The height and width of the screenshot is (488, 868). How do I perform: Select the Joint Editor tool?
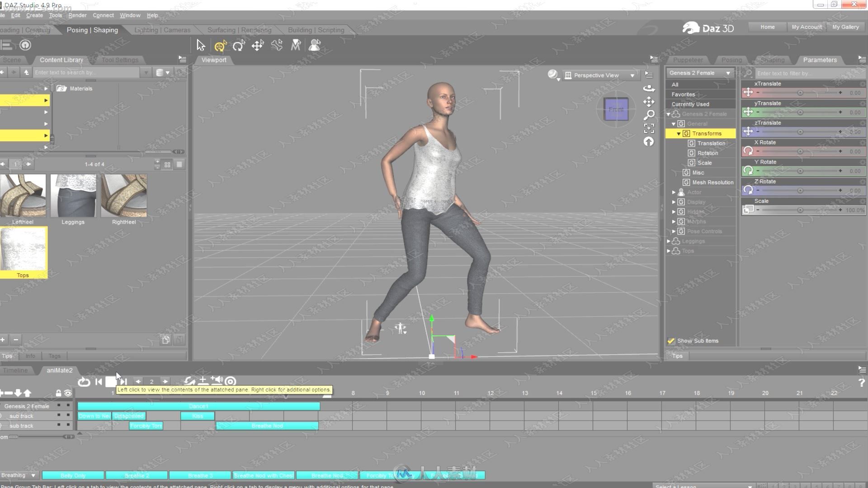tap(277, 46)
